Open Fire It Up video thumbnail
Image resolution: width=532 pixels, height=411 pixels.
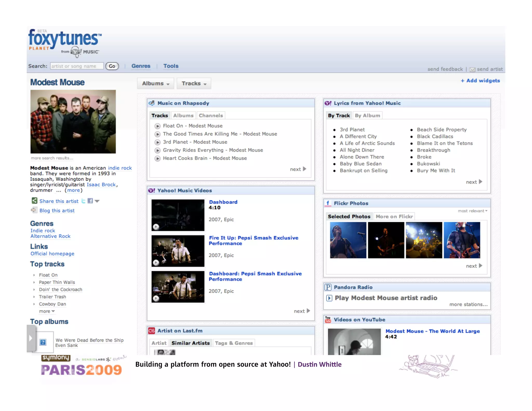178,251
